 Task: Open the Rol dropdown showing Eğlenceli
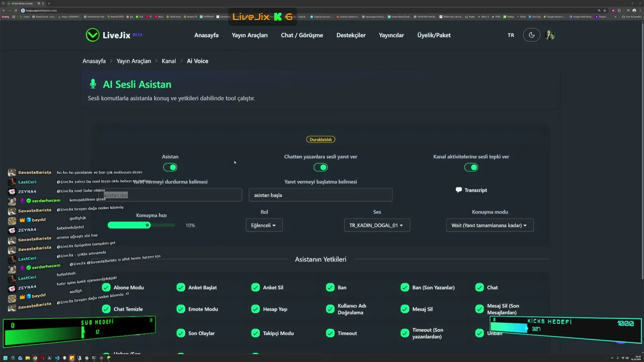264,225
